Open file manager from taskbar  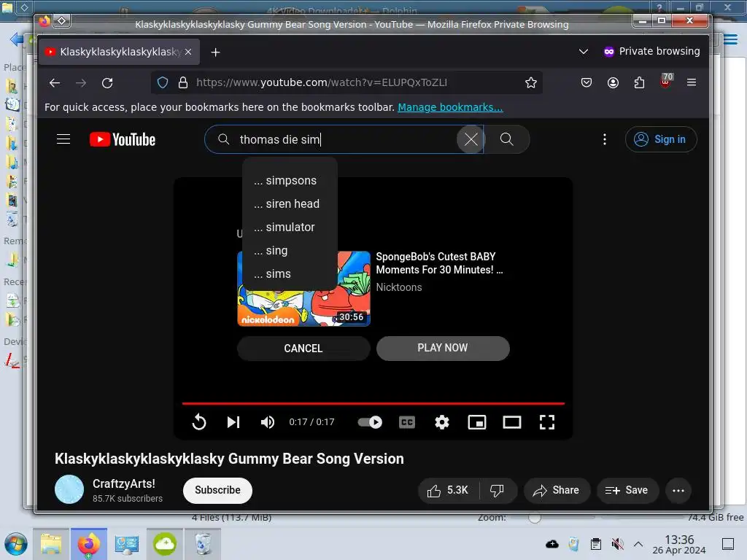(x=51, y=544)
